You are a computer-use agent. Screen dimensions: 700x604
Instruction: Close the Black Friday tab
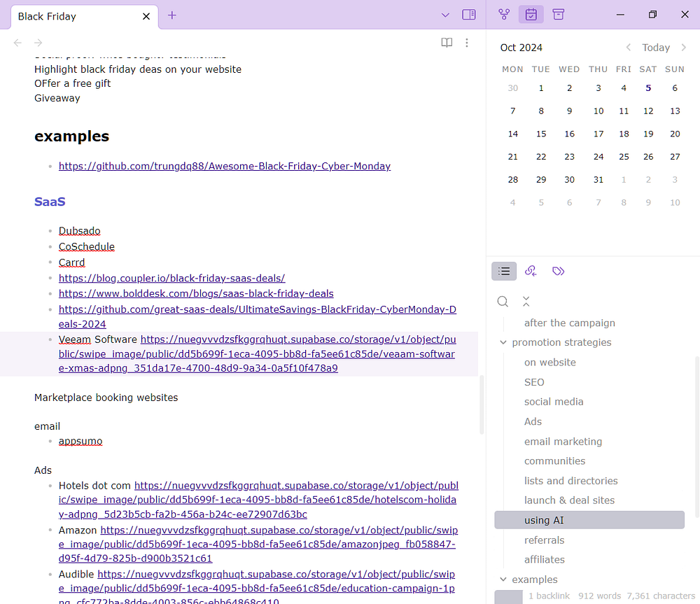pos(146,17)
